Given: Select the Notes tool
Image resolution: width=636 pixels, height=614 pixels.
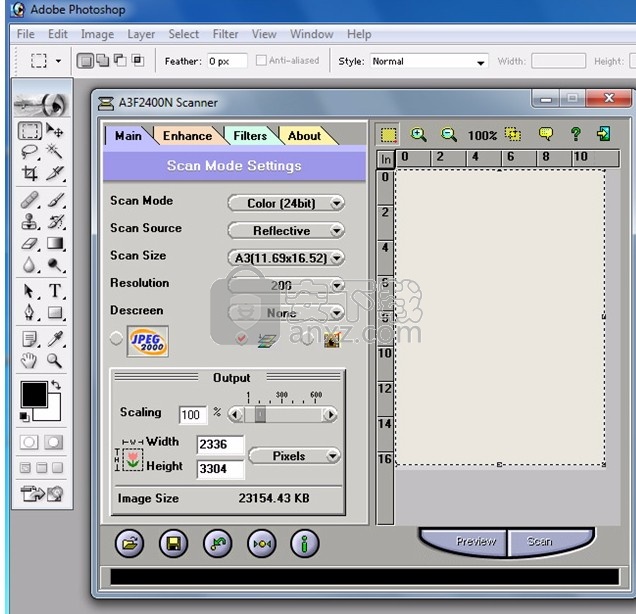Looking at the screenshot, I should click(x=30, y=339).
